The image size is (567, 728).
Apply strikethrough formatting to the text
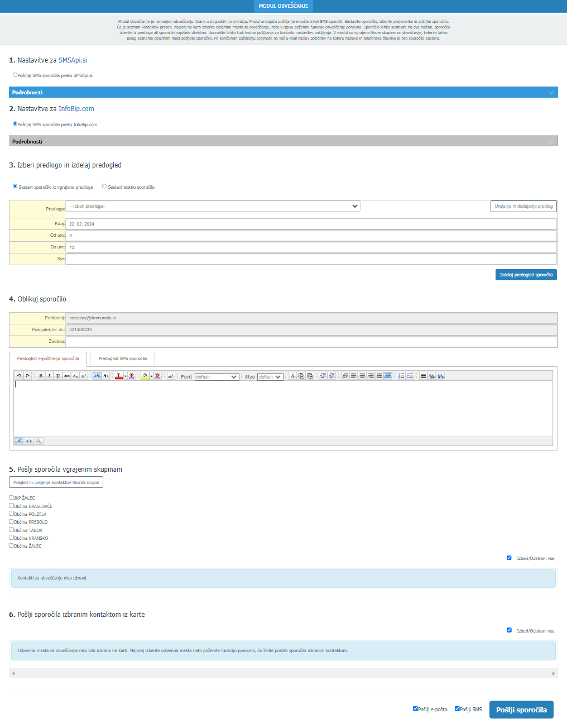[x=66, y=376]
